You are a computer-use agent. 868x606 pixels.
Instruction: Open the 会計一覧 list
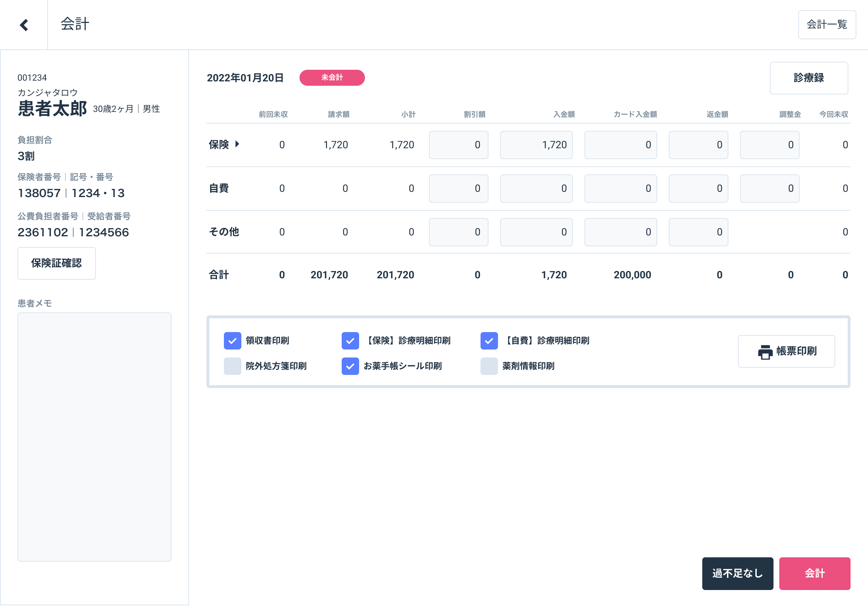click(827, 25)
